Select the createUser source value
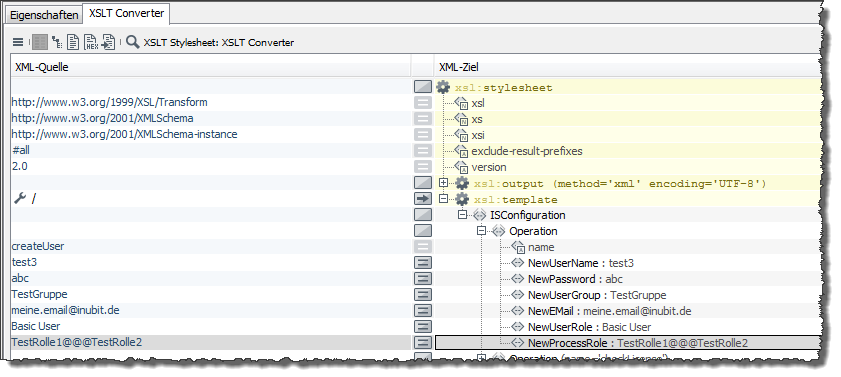Image resolution: width=841 pixels, height=377 pixels. tap(38, 246)
